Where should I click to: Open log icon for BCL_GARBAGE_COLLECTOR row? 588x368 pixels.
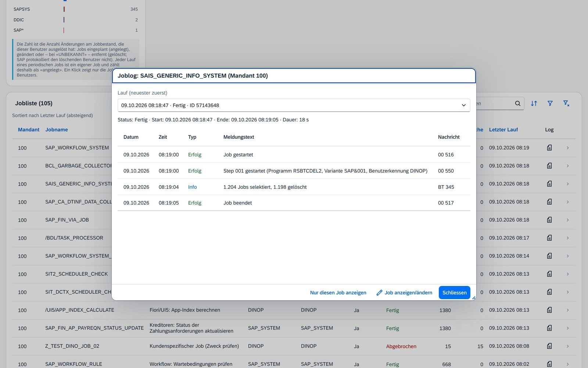pos(549,166)
